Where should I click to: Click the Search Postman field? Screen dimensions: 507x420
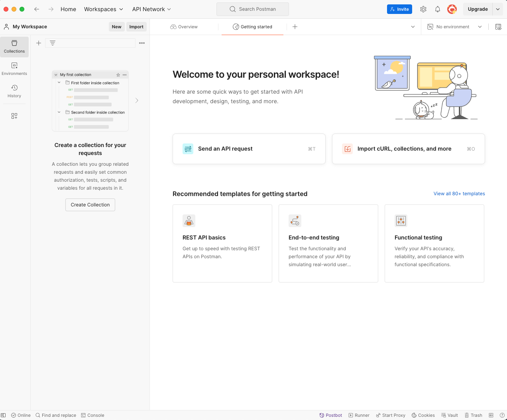pos(253,9)
